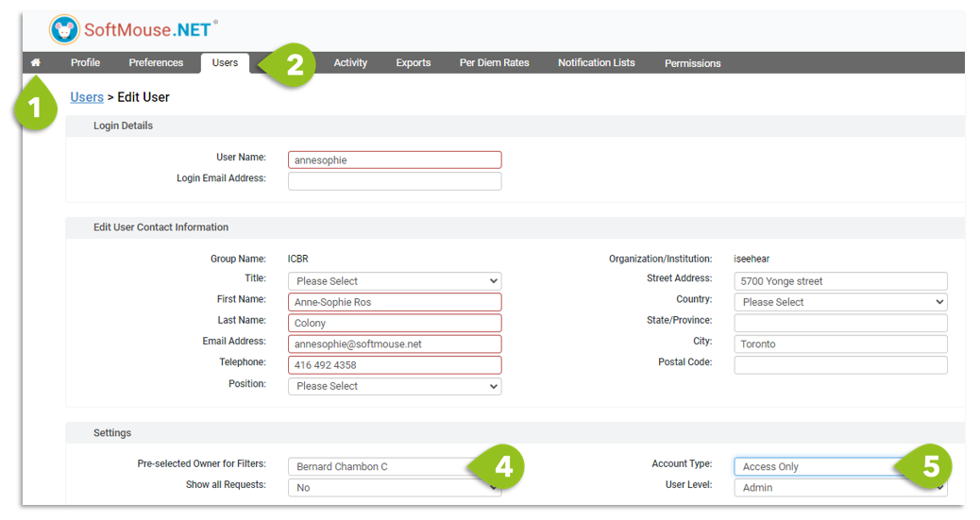Open the Per Diem Rates tab
Screen dimensions: 980x520
[x=495, y=62]
